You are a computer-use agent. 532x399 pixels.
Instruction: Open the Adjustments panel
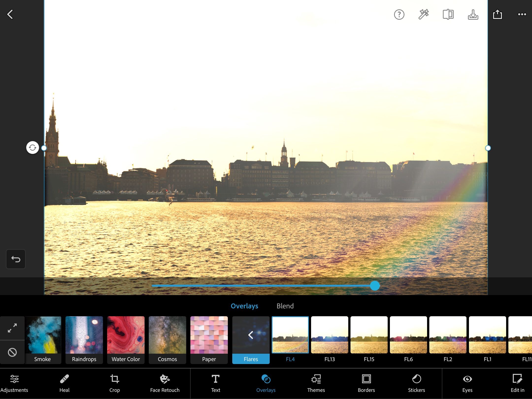(x=14, y=383)
